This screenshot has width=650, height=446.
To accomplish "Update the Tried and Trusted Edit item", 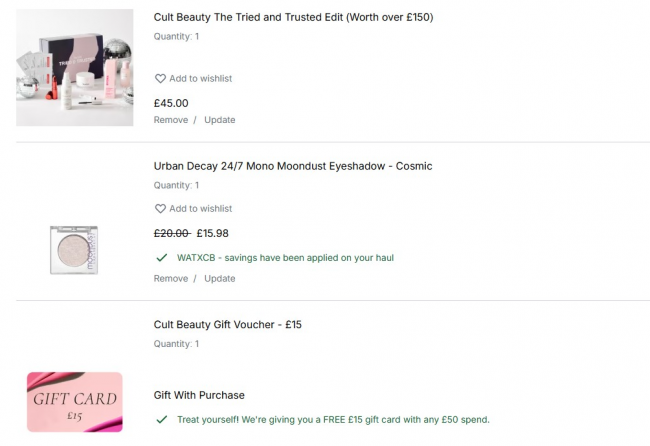I will point(220,120).
